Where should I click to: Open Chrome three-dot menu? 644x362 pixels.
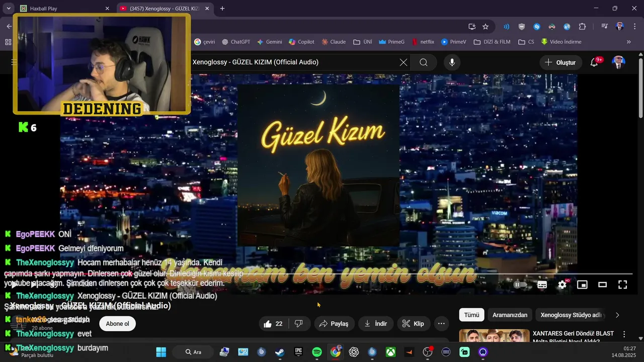tap(634, 27)
